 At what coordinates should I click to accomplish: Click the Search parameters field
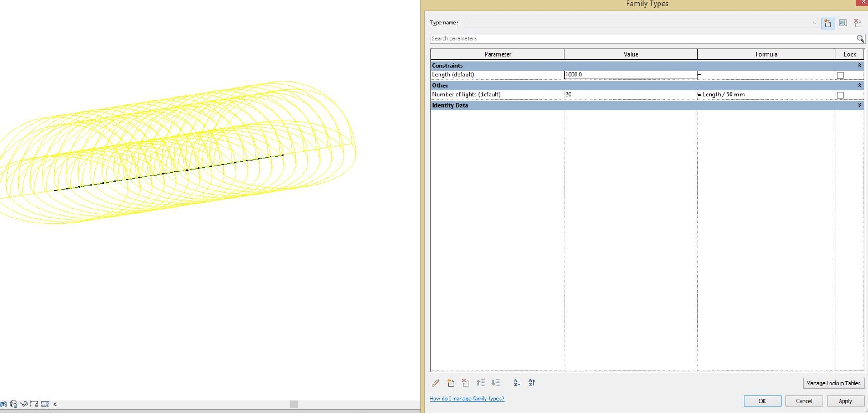click(x=642, y=39)
